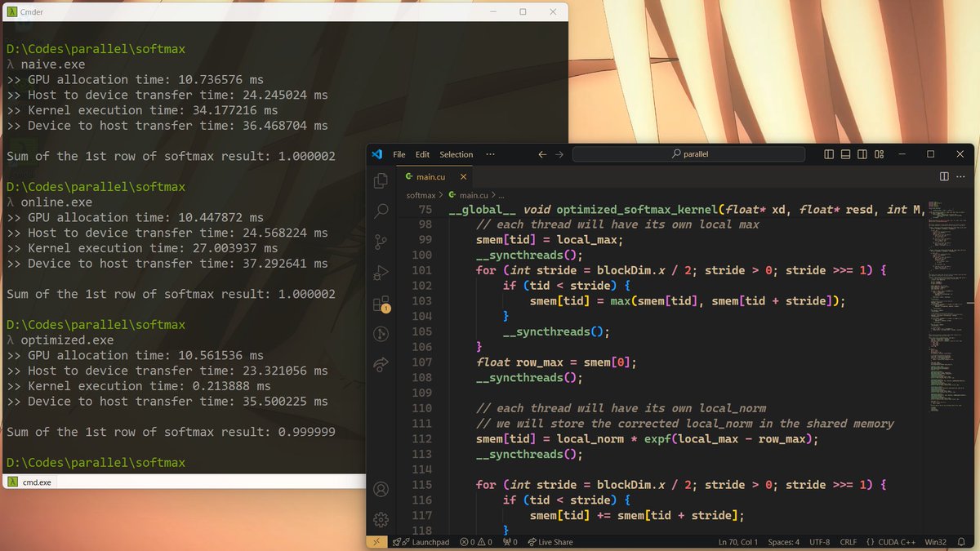This screenshot has width=980, height=551.
Task: Expand the overflow menu ellipsis in title bar
Action: [x=490, y=154]
